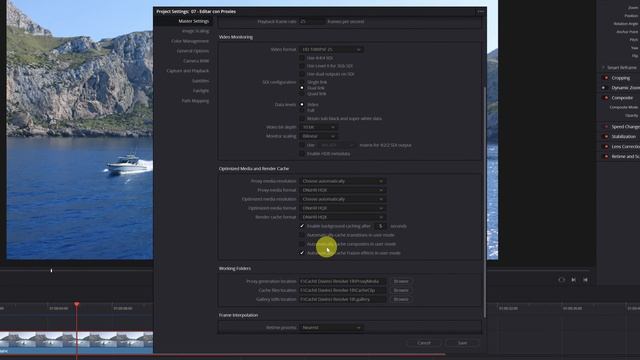Image resolution: width=640 pixels, height=360 pixels.
Task: Open Proxy media resolution dropdown
Action: tap(342, 181)
